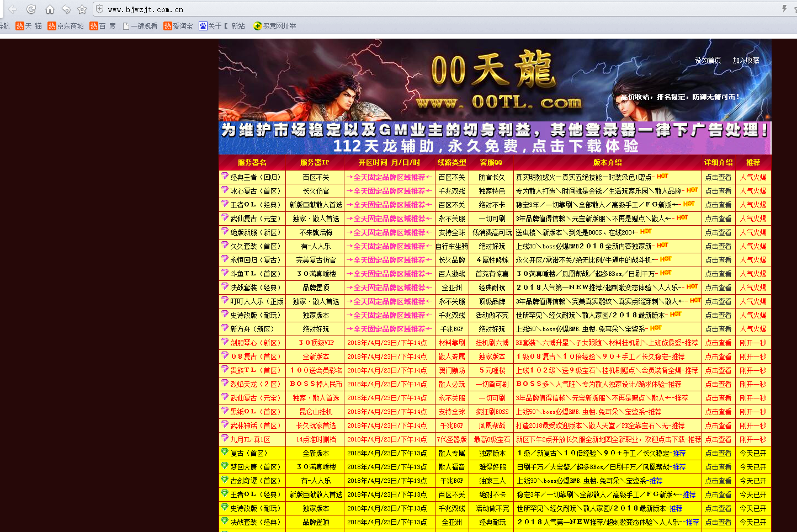The height and width of the screenshot is (532, 797).
Task: Click the gem icon beside 新方舟（新区）
Action: click(x=225, y=328)
